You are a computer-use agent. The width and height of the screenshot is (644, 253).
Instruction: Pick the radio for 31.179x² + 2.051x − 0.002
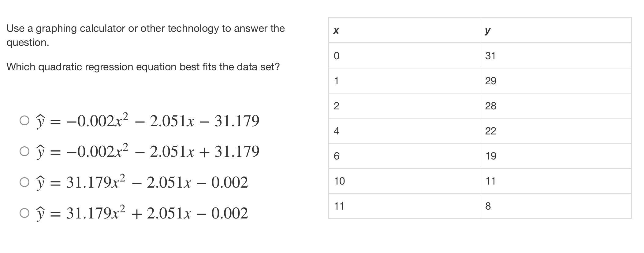24,213
